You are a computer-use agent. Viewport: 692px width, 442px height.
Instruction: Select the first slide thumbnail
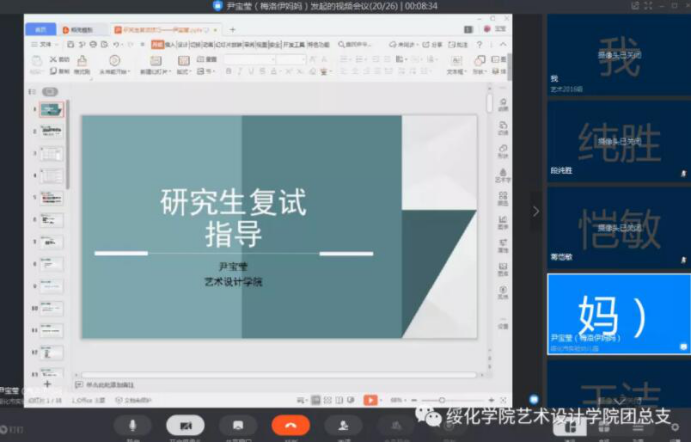50,110
